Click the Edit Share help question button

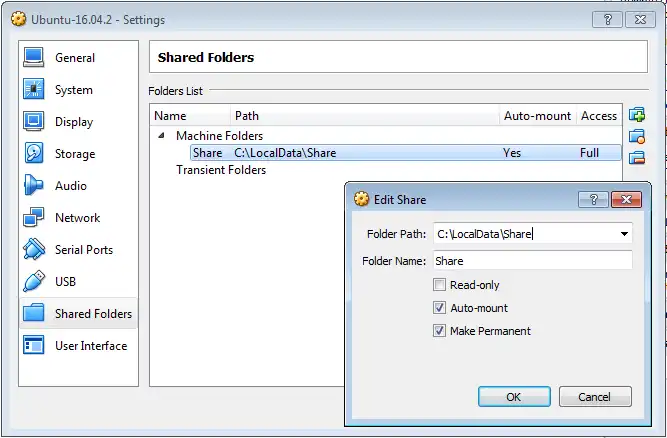(593, 199)
